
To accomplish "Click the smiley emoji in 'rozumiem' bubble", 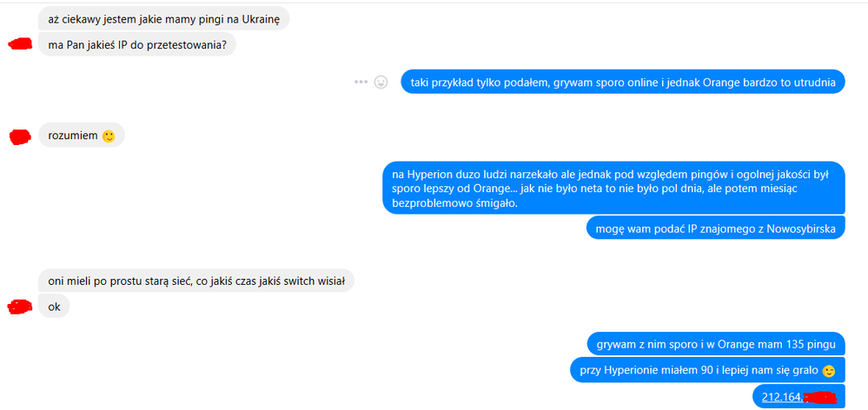I will click(109, 136).
